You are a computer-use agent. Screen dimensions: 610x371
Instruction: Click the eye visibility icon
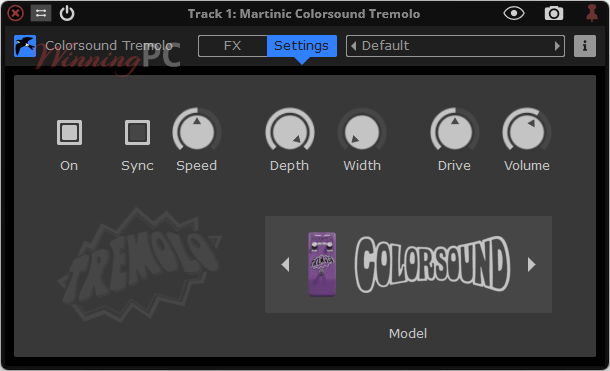point(514,14)
